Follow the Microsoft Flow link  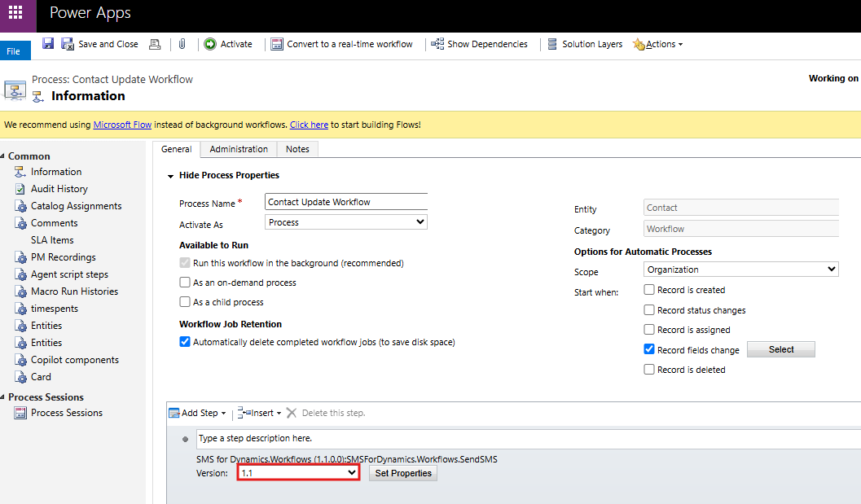[x=122, y=125]
